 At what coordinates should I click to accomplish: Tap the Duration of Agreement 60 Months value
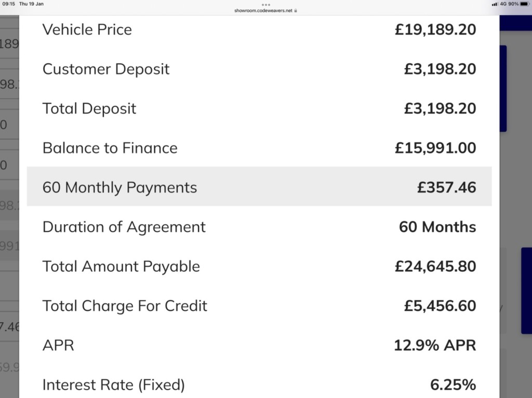437,227
